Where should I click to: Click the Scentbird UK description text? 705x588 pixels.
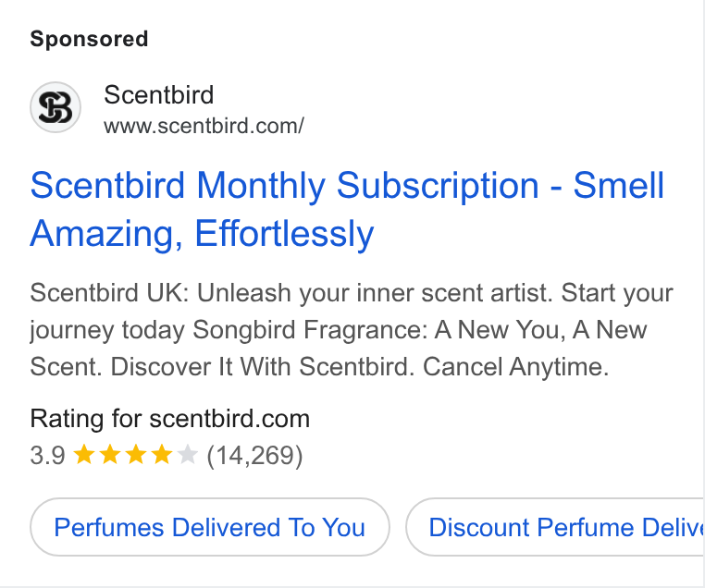352,330
